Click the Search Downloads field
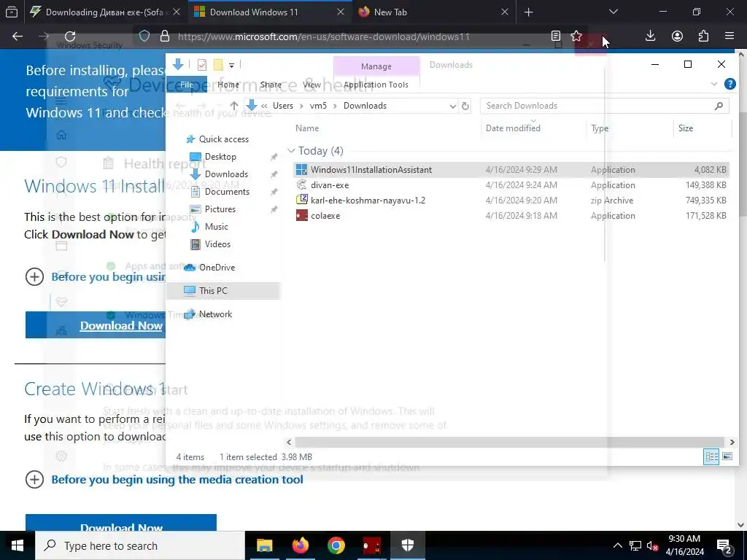 coord(597,106)
